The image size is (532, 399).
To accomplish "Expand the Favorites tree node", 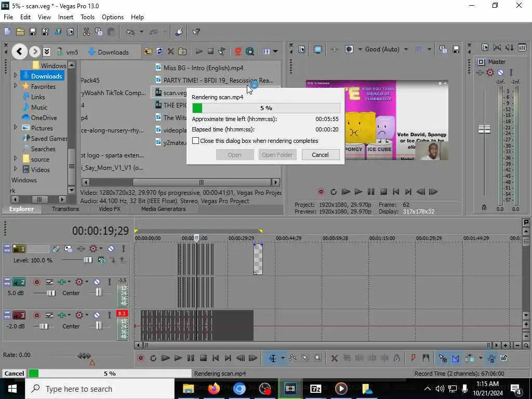I will coord(15,86).
